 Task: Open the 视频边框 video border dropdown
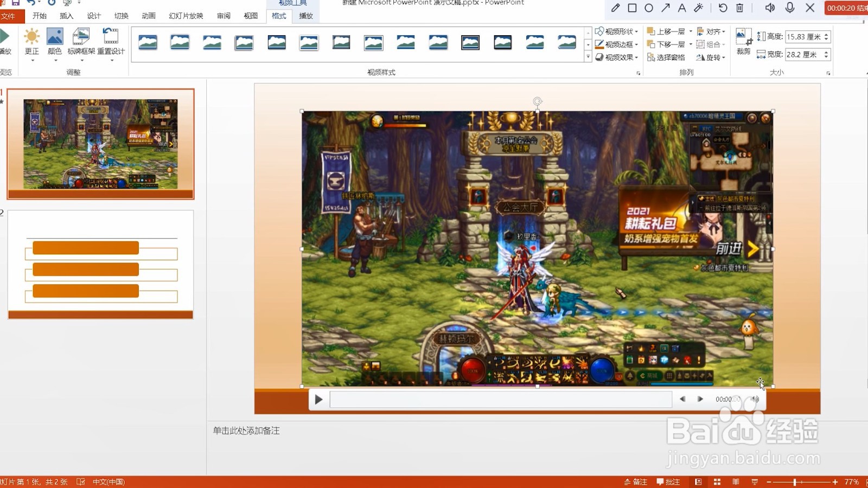click(617, 44)
